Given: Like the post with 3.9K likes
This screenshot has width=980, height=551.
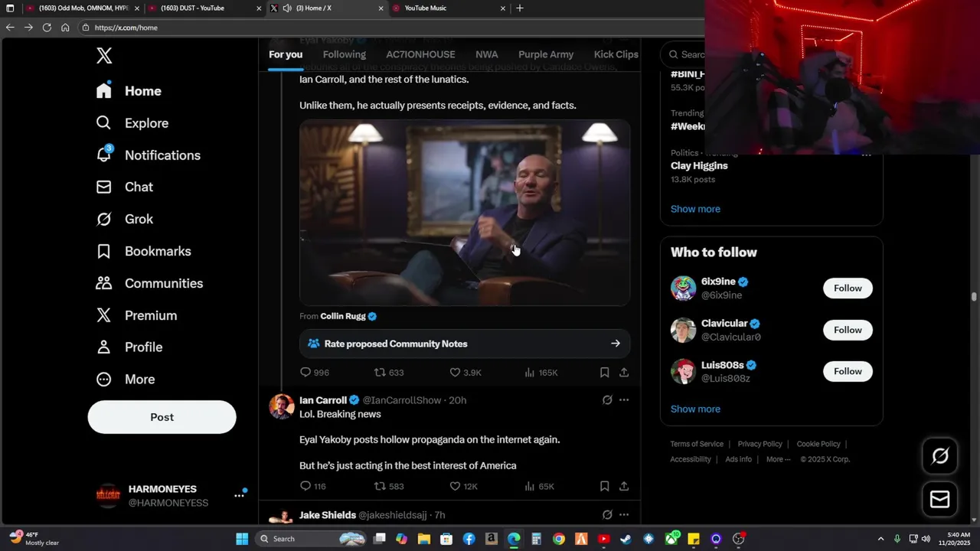Looking at the screenshot, I should [x=465, y=373].
